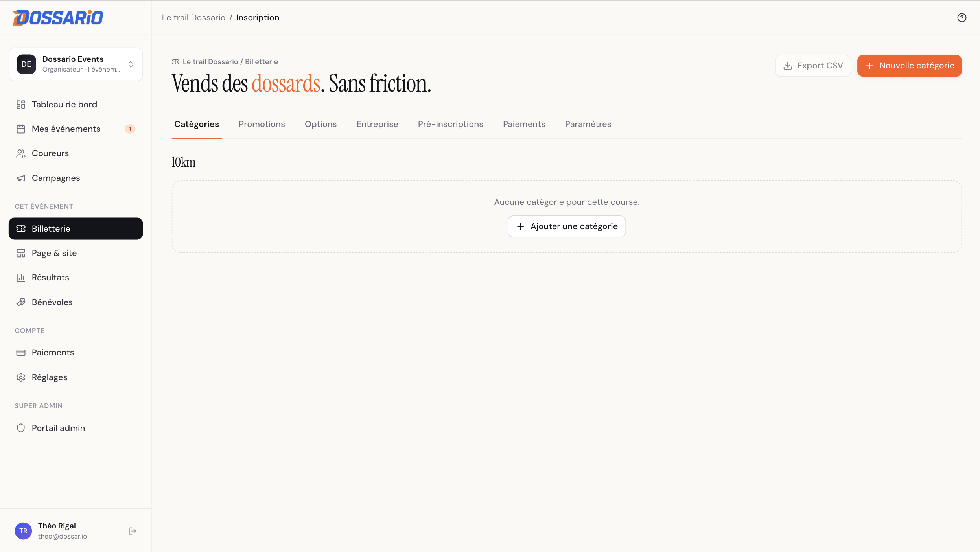Open the help question mark icon
The height and width of the screenshot is (552, 980).
click(962, 18)
